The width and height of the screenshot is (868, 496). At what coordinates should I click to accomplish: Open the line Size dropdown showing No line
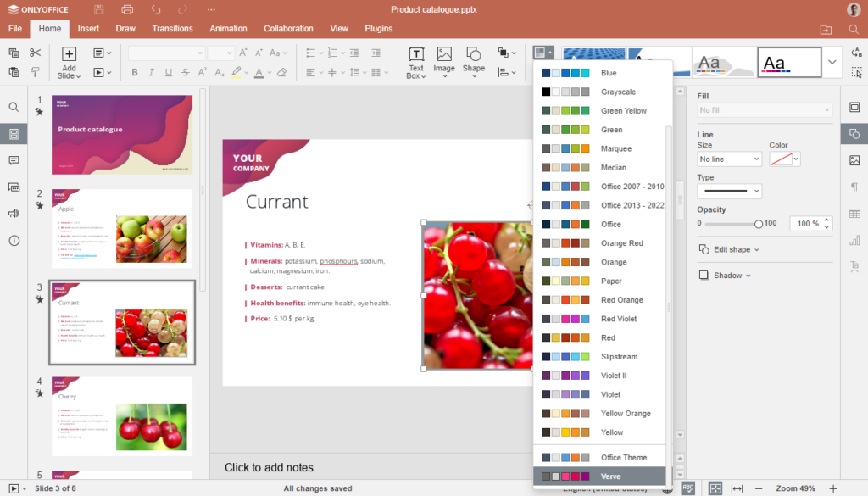pos(729,159)
